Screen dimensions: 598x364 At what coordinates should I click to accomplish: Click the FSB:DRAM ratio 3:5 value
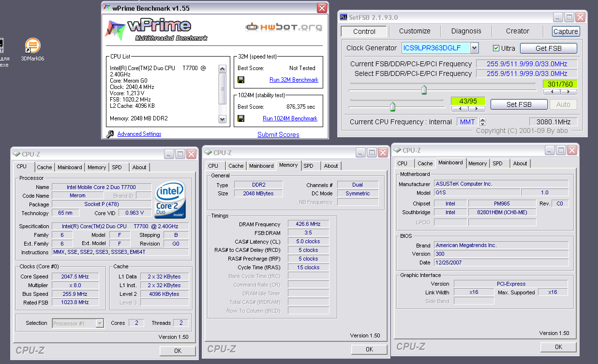309,233
